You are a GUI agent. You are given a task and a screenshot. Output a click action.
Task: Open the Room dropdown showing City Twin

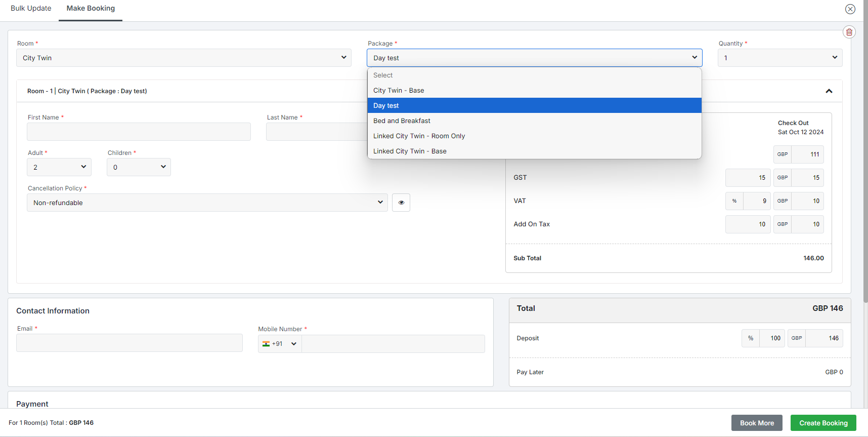tap(184, 58)
